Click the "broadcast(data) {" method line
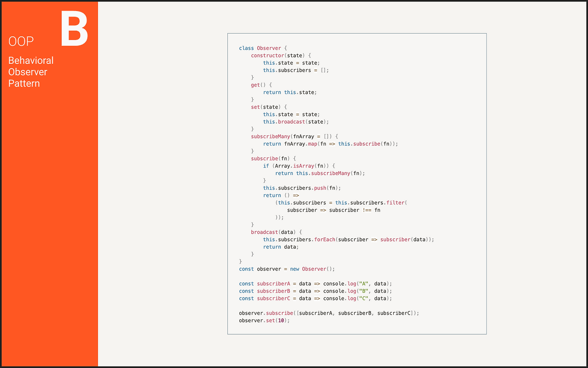The image size is (588, 368). click(x=277, y=232)
